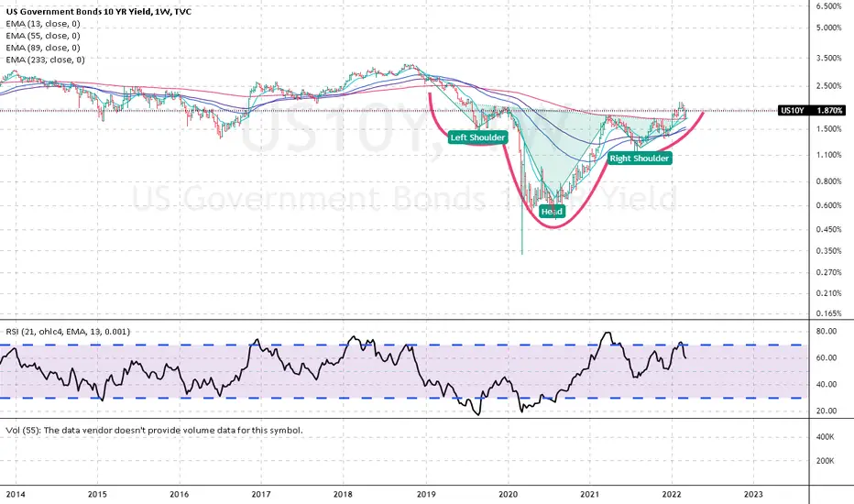The image size is (854, 504).
Task: Click the 200K volume axis value
Action: [x=826, y=461]
